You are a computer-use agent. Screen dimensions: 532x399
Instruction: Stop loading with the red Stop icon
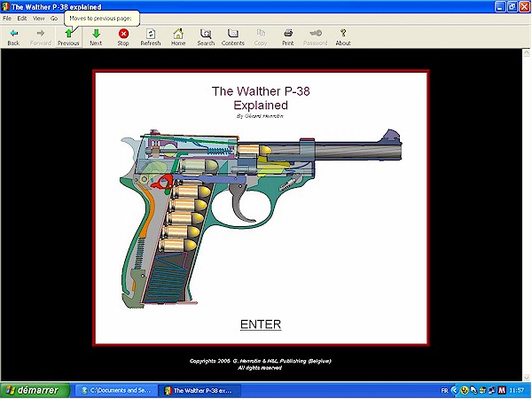click(123, 37)
